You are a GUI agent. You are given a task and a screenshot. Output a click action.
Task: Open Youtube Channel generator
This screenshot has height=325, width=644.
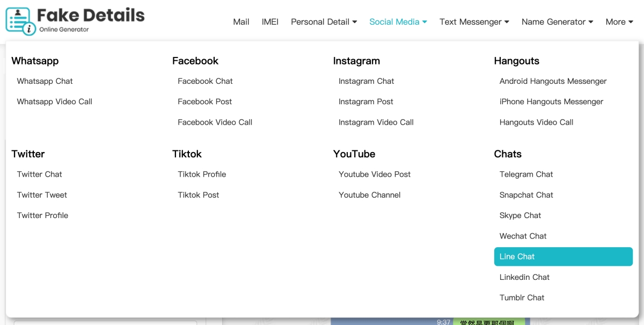tap(369, 195)
